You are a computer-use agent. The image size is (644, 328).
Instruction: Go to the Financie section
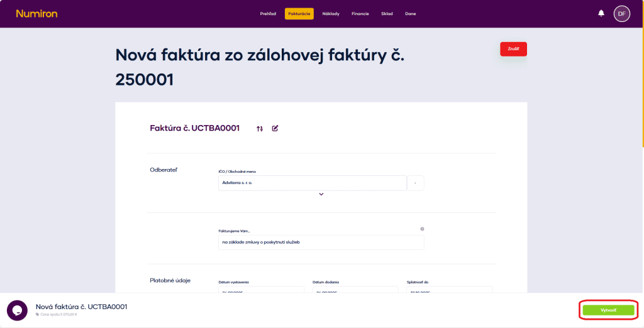click(360, 14)
